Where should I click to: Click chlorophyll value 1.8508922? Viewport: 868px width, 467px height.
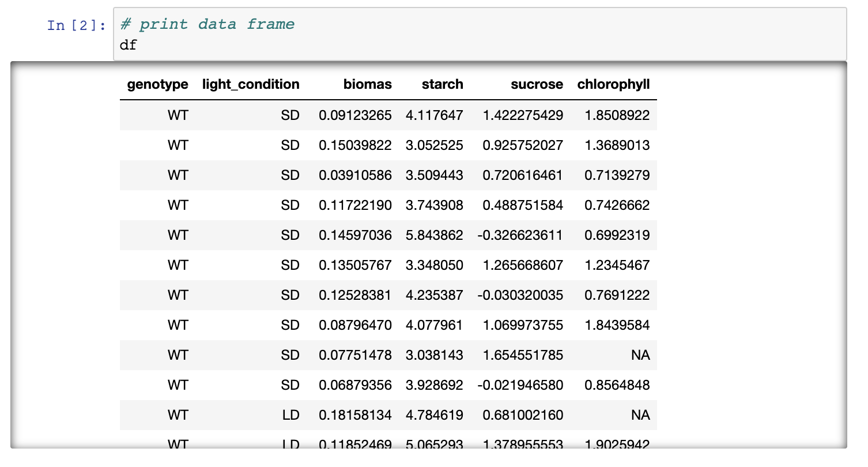click(617, 115)
